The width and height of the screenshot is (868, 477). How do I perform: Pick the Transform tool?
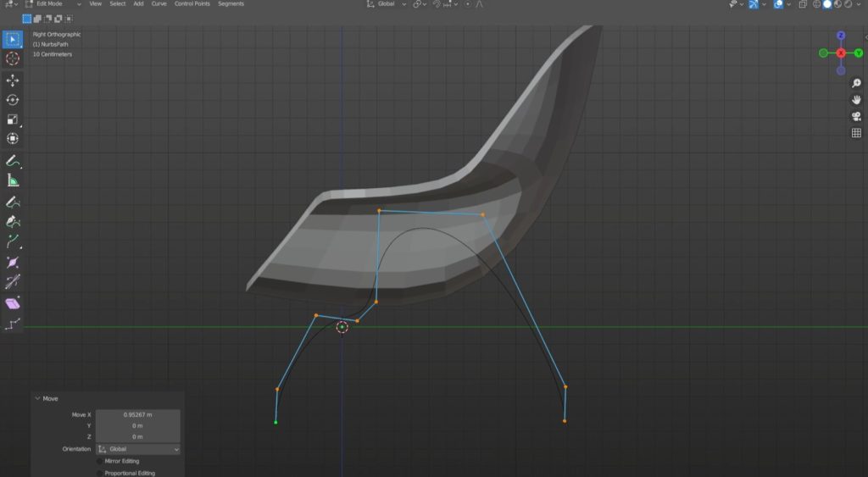tap(13, 139)
